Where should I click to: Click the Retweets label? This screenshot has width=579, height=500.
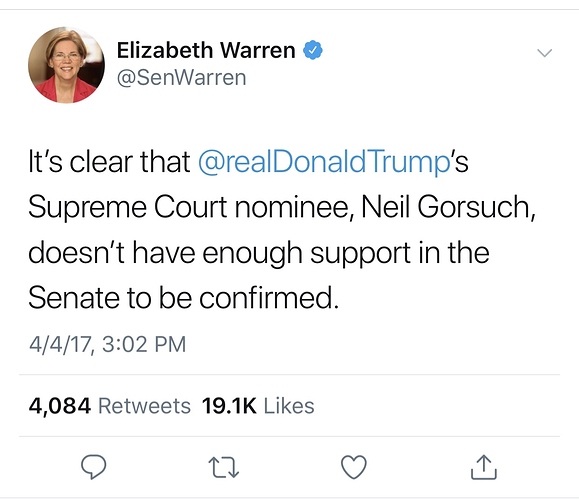144,406
